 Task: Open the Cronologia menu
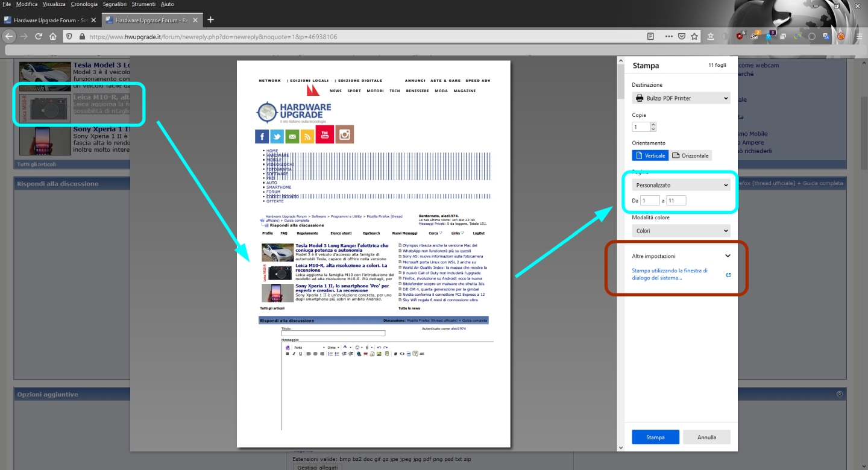click(84, 4)
